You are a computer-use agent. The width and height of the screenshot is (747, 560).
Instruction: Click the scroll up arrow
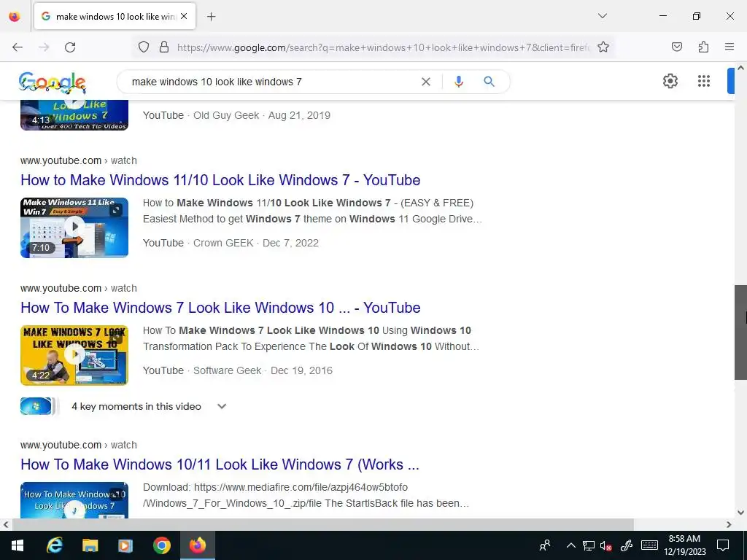(740, 68)
